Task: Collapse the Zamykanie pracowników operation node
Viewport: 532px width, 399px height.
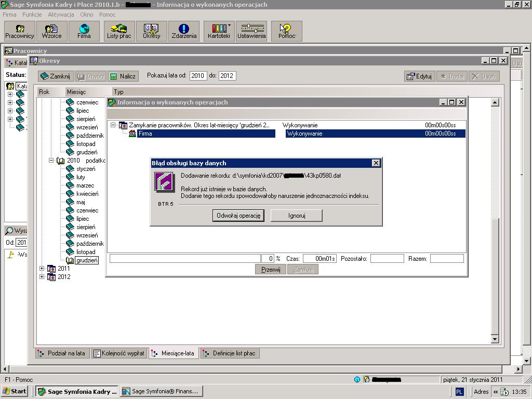Action: (113, 125)
